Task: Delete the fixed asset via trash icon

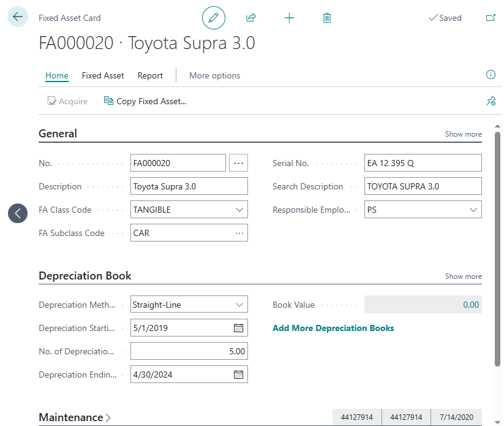Action: pos(327,18)
